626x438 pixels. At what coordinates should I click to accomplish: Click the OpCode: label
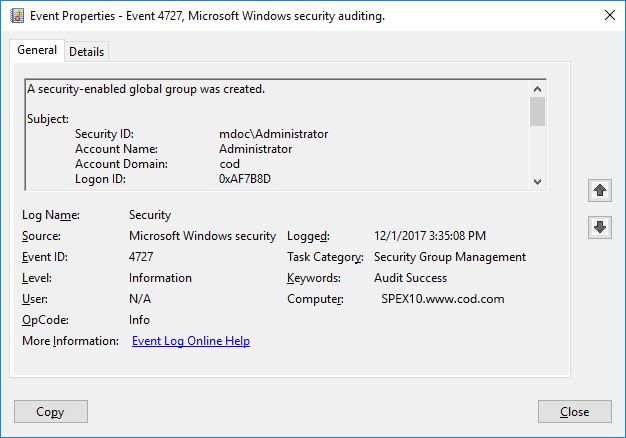pyautogui.click(x=45, y=320)
